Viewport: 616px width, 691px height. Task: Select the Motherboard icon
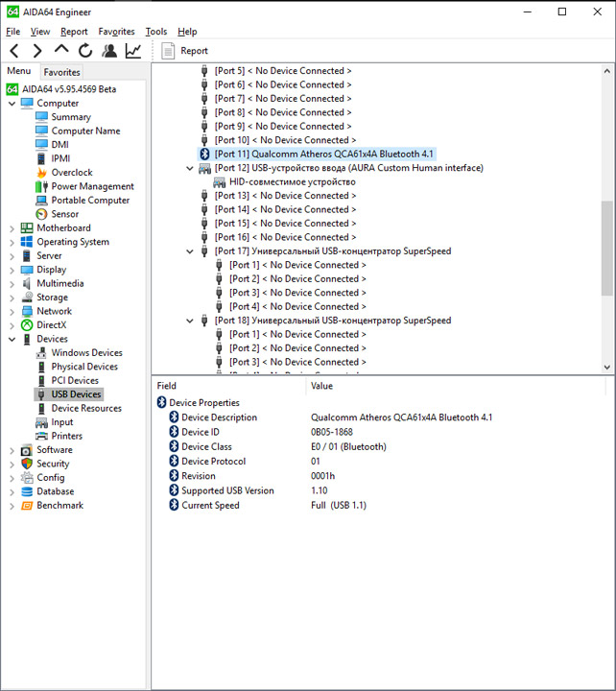pos(27,227)
